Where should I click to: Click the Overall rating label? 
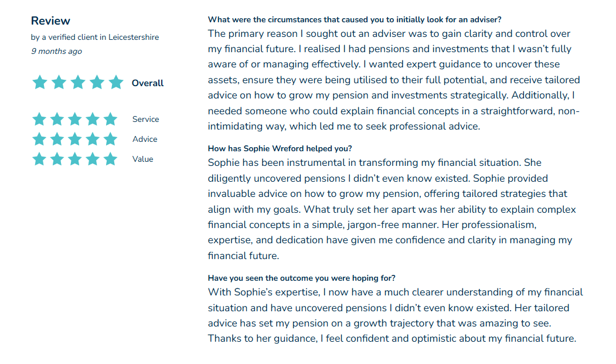click(x=148, y=83)
